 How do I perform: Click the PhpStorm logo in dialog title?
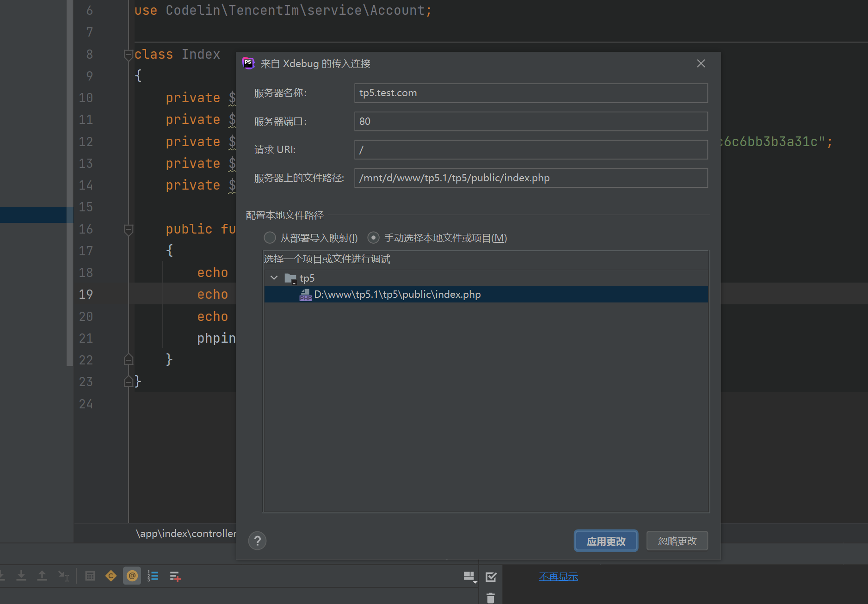248,63
